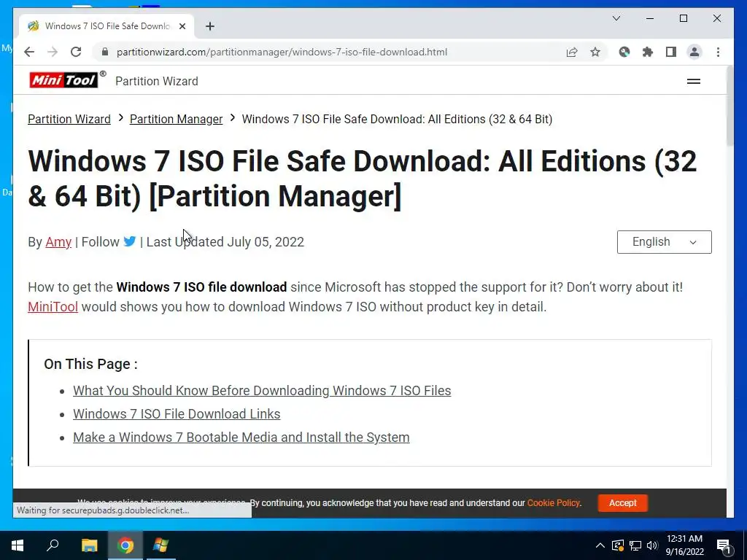Open File Explorer from the taskbar

tap(89, 545)
